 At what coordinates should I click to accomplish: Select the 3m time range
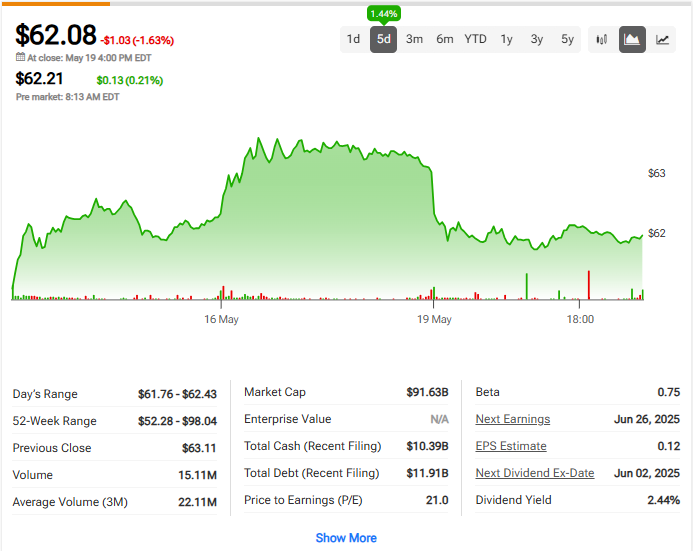414,39
